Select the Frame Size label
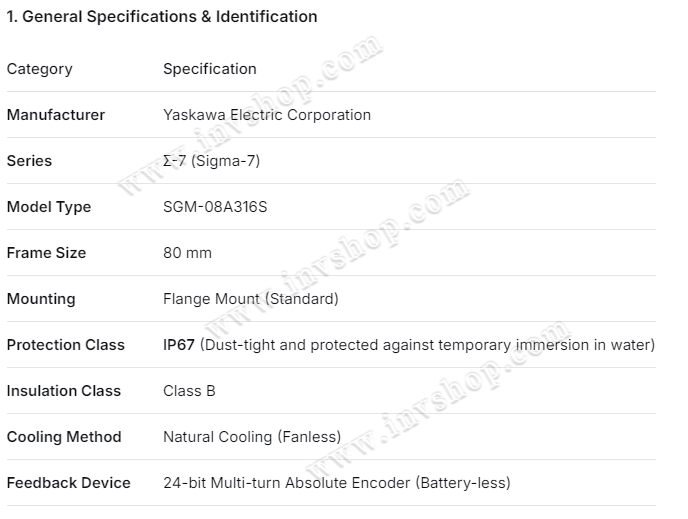The height and width of the screenshot is (519, 688). (47, 253)
